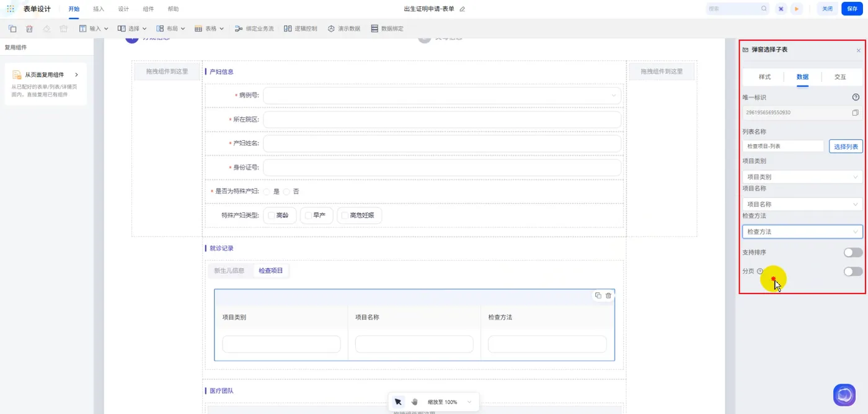Open the 表格 toolbar dropdown
868x414 pixels.
click(x=209, y=29)
